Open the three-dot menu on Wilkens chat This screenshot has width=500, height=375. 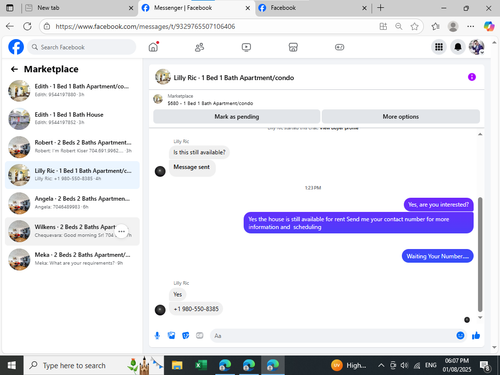click(x=121, y=231)
